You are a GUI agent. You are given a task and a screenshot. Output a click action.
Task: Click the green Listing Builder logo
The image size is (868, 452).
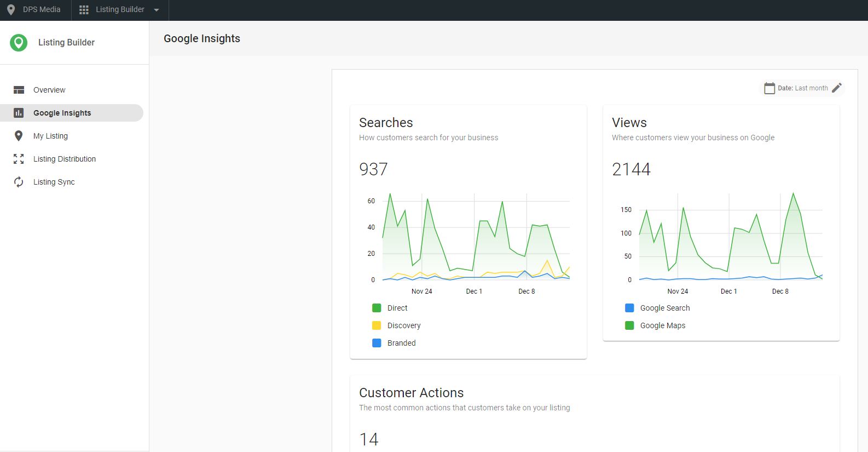[x=19, y=43]
